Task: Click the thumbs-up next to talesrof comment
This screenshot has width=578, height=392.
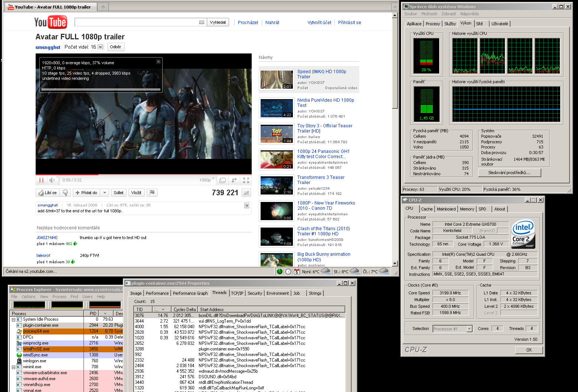Action: click(73, 262)
